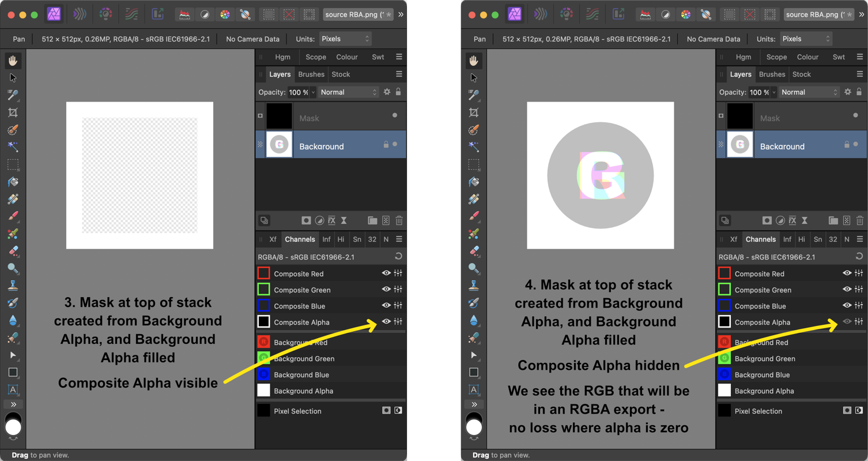Reset channels icon in left Channels panel
Screen dimensions: 868x461
click(398, 257)
